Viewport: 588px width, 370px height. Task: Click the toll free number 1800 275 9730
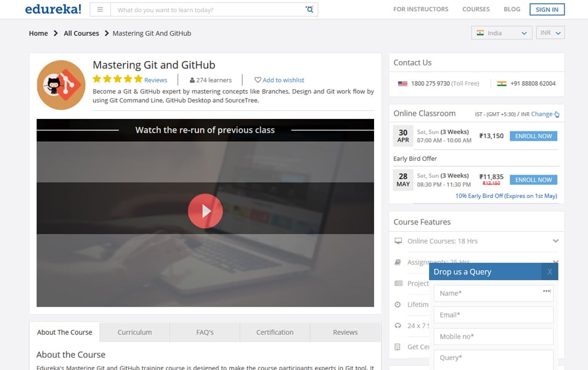430,84
